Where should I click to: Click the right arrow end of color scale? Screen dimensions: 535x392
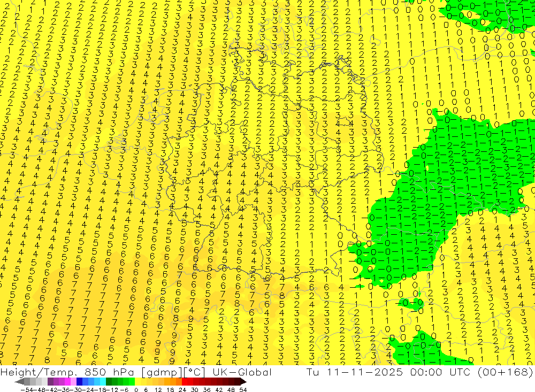(243, 381)
